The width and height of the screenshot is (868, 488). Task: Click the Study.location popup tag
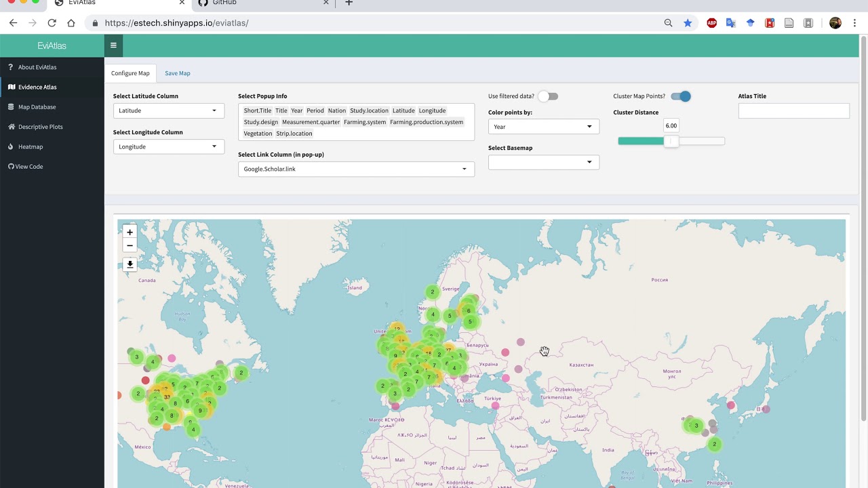tap(369, 110)
